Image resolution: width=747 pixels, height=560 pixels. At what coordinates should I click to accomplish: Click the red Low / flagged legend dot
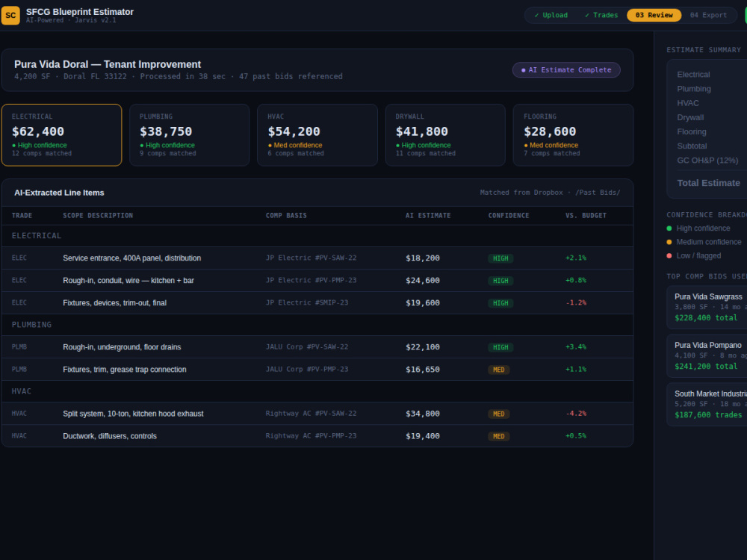[669, 256]
